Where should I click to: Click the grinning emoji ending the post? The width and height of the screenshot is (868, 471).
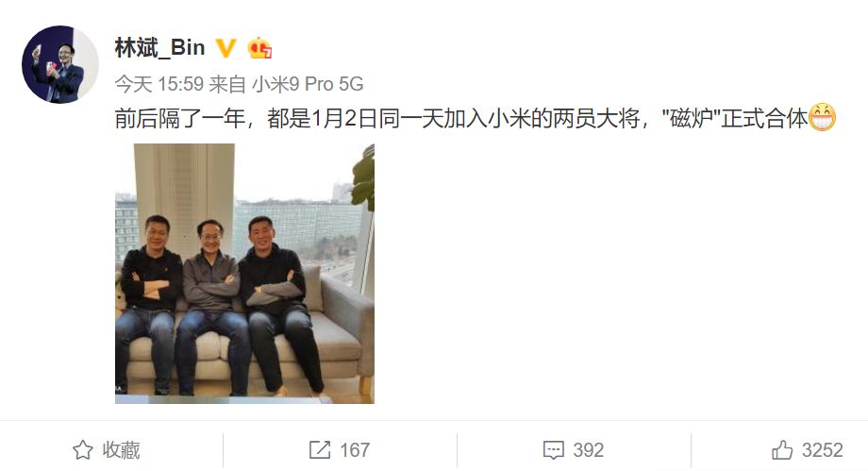[822, 118]
